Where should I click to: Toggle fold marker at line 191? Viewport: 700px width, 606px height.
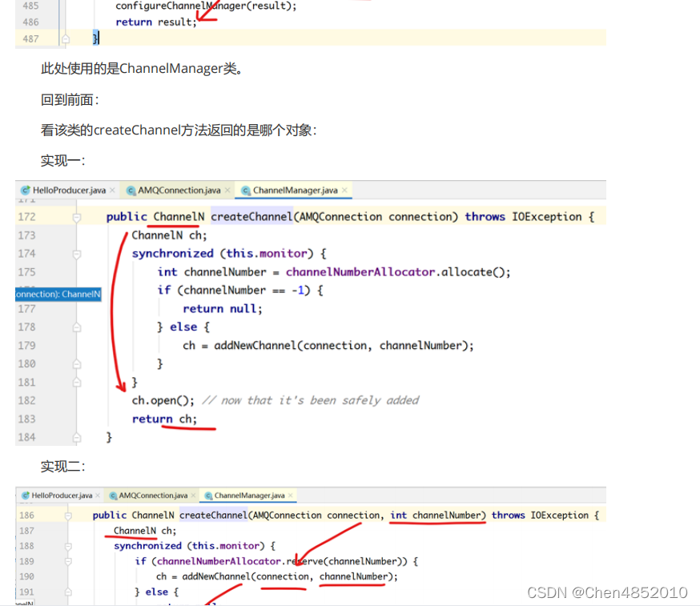(x=68, y=592)
